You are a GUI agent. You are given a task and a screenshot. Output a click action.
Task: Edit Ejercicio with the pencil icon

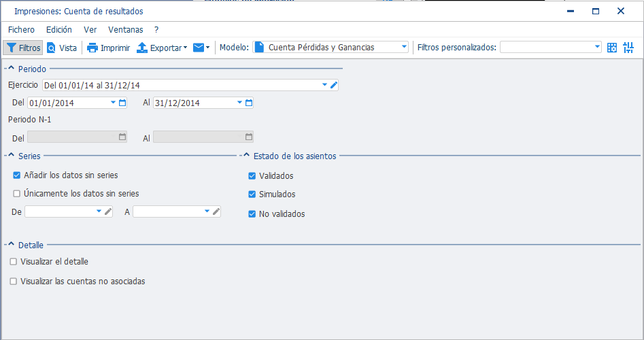click(334, 85)
